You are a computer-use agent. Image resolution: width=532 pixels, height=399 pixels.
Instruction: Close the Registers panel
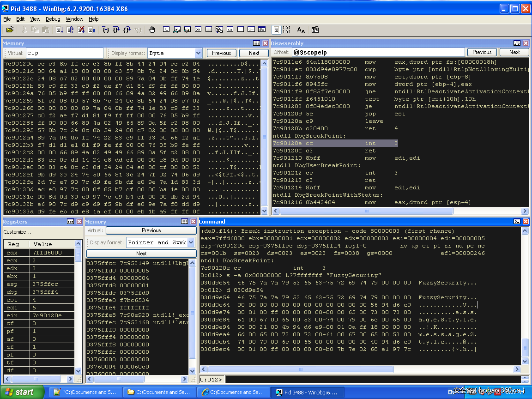coord(79,222)
